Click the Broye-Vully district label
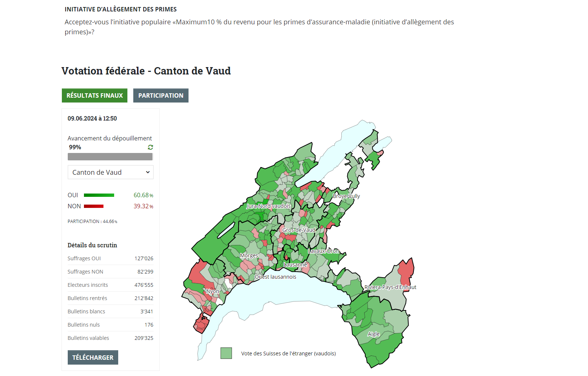The height and width of the screenshot is (376, 588). [346, 196]
